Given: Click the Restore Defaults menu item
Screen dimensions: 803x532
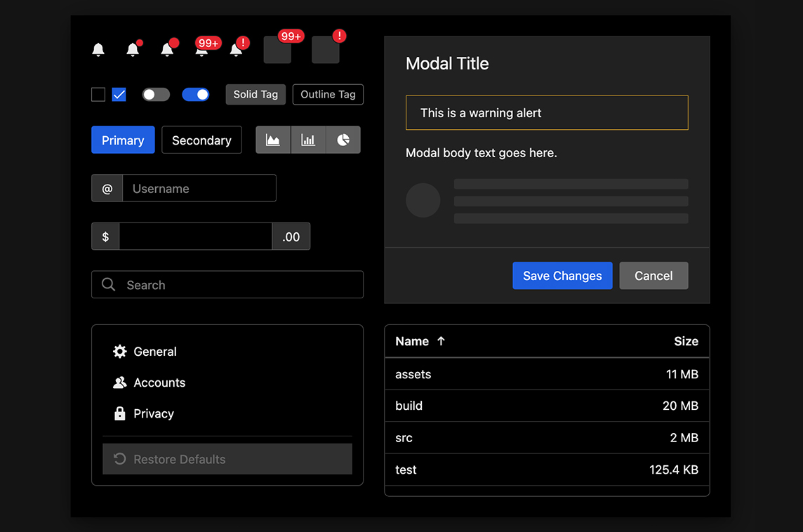Looking at the screenshot, I should click(x=227, y=459).
